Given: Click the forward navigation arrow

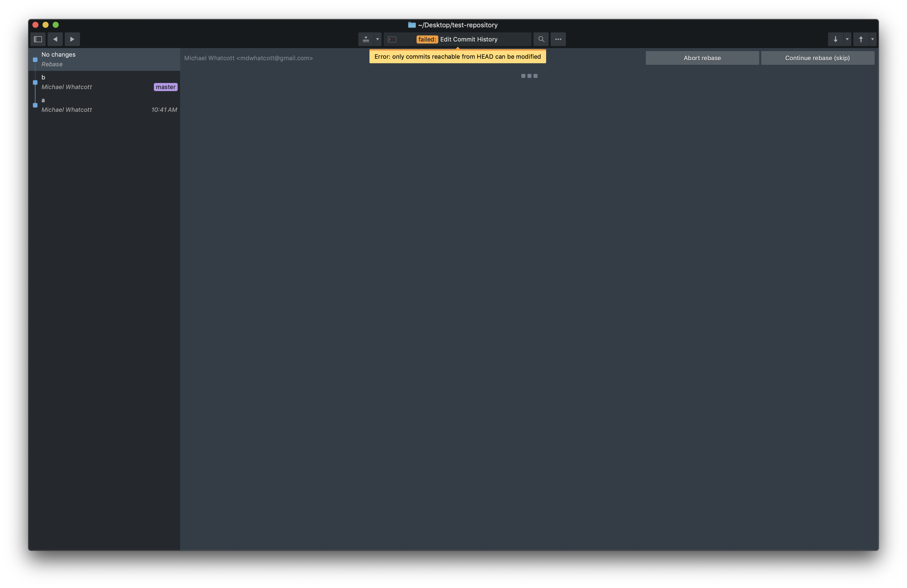Looking at the screenshot, I should click(x=72, y=39).
